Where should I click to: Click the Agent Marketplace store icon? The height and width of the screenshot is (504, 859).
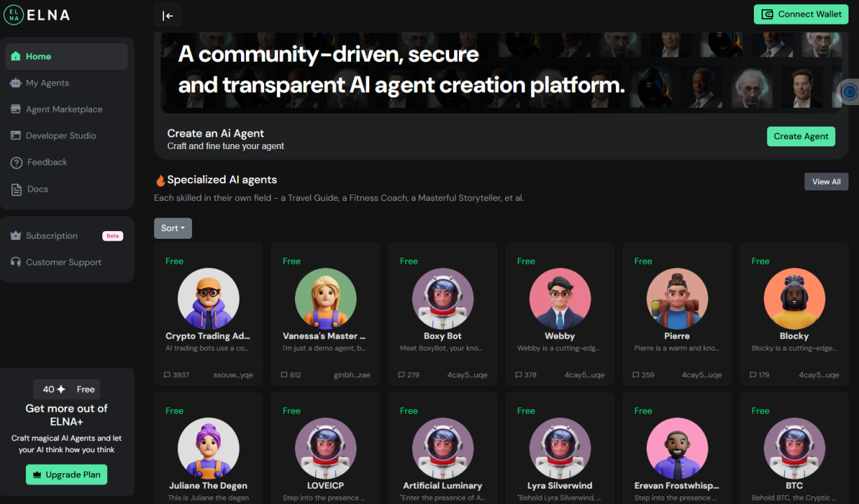pos(16,109)
